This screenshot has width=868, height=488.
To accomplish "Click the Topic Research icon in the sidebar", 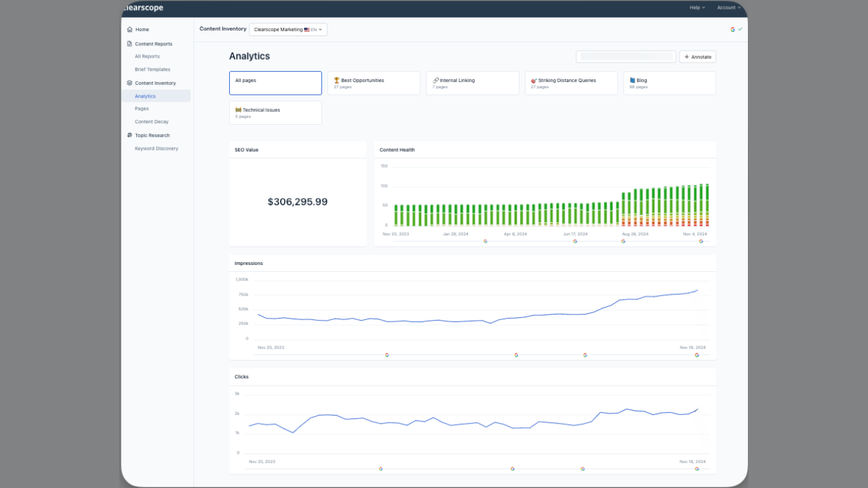I will (130, 136).
